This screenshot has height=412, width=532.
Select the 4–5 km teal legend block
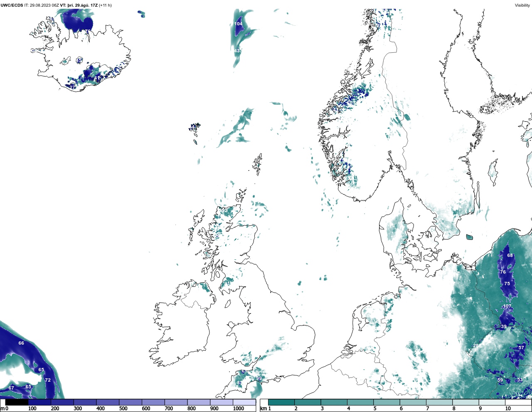pos(360,402)
